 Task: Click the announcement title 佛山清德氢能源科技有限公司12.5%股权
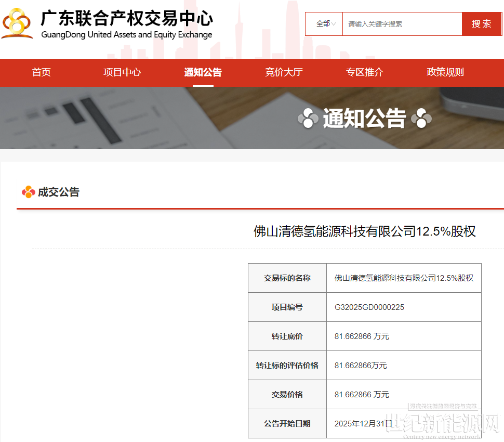(x=364, y=231)
